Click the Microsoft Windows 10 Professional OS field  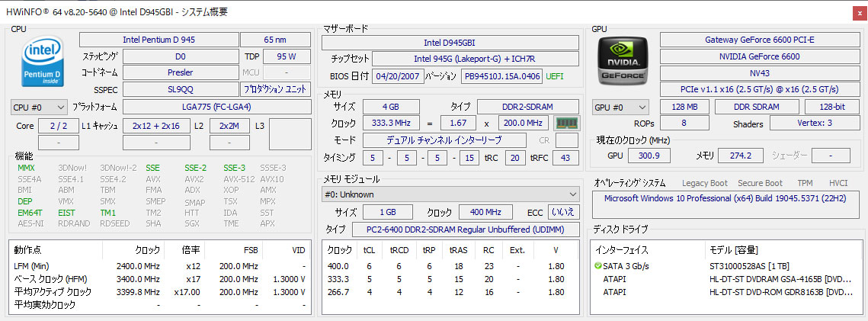coord(727,204)
